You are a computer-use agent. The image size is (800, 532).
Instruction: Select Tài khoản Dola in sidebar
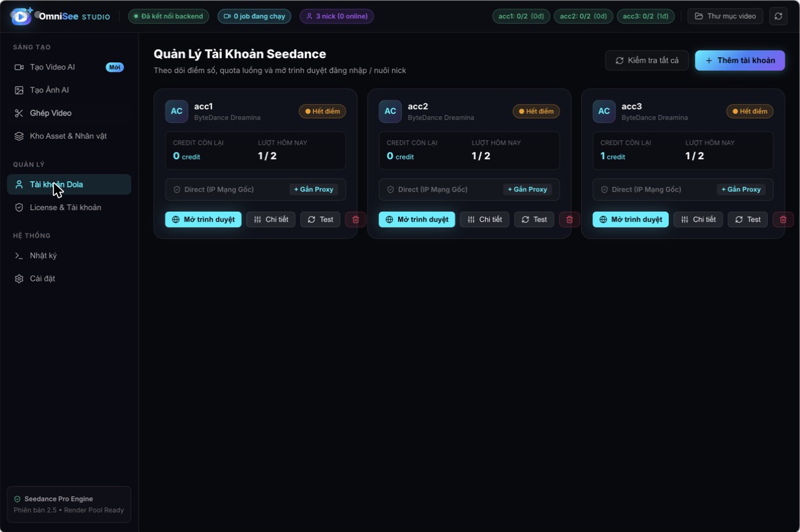tap(69, 185)
